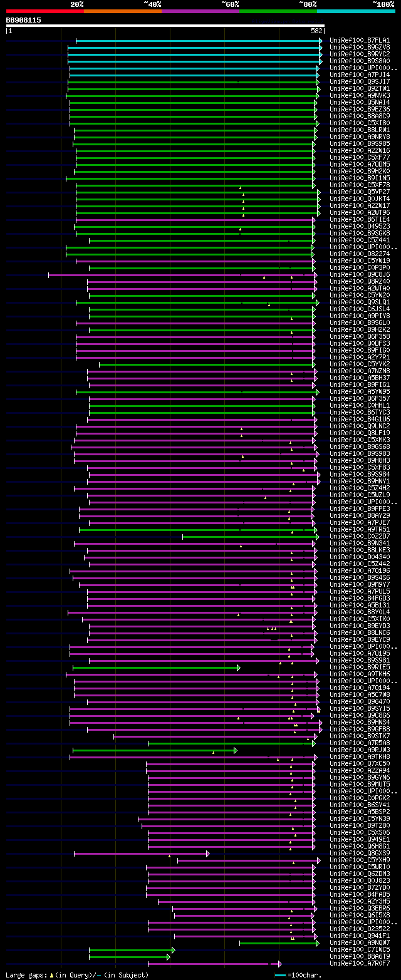Select the cyan alignment bar for UniRef100_B9RYC2
Viewport: 401px width, 980px height.
tap(195, 54)
